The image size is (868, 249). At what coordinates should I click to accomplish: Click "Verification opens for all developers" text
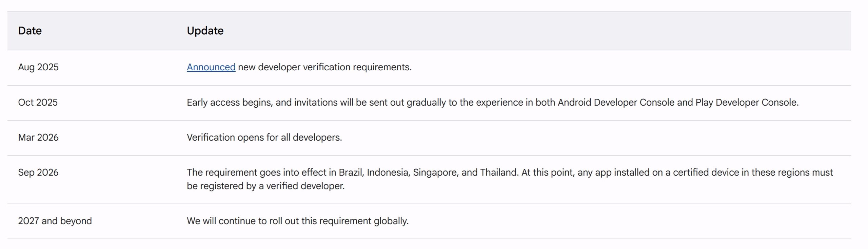264,138
